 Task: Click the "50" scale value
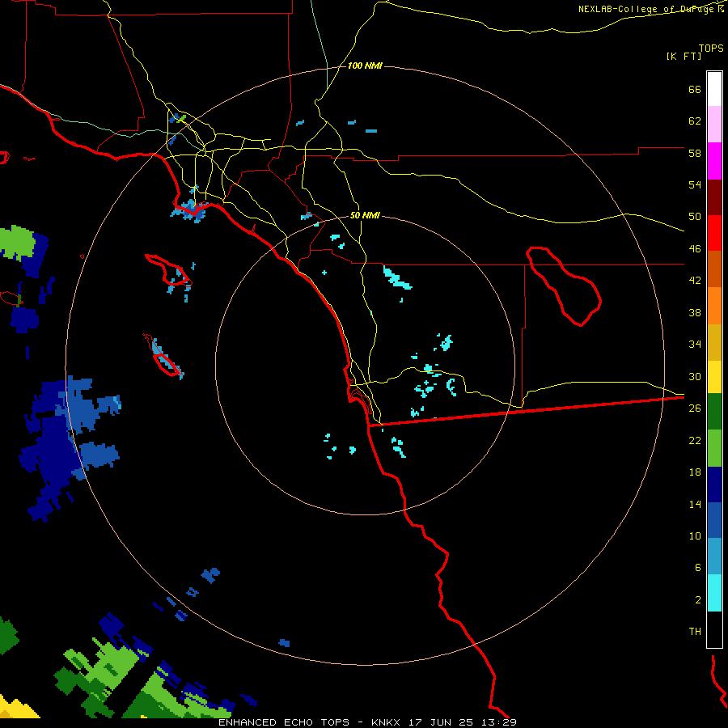[695, 217]
